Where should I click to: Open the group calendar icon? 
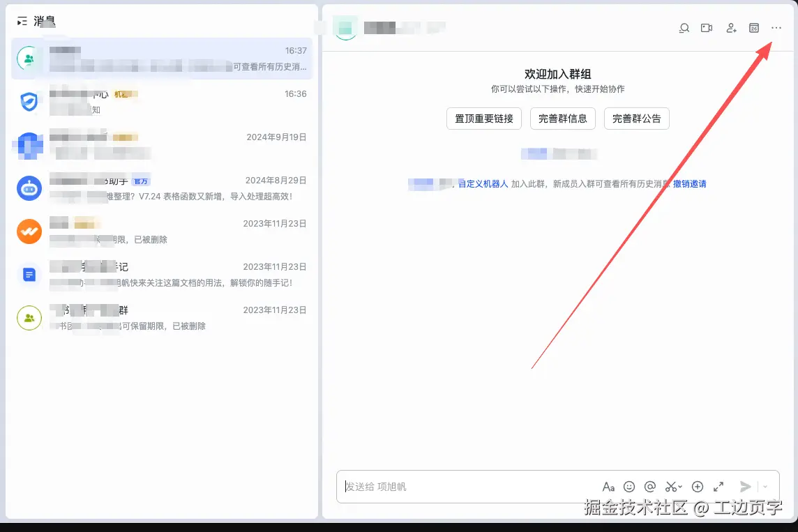pyautogui.click(x=754, y=28)
